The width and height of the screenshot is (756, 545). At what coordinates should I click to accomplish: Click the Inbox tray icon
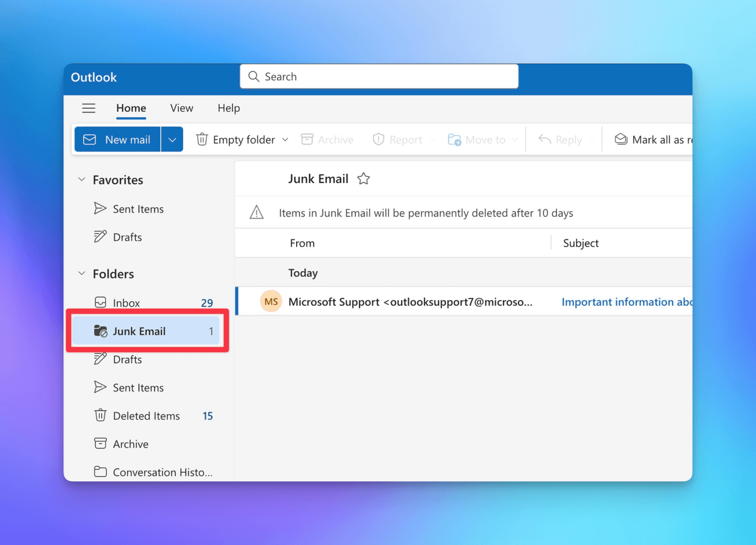tap(100, 303)
